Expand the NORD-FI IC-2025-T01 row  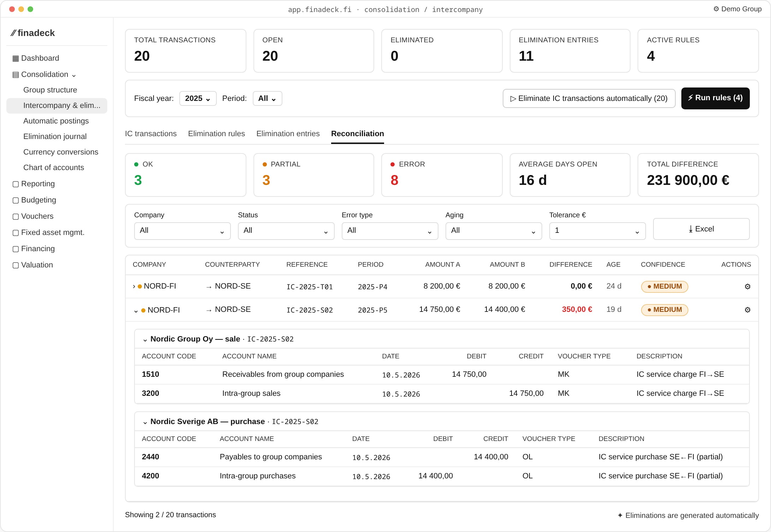point(134,286)
